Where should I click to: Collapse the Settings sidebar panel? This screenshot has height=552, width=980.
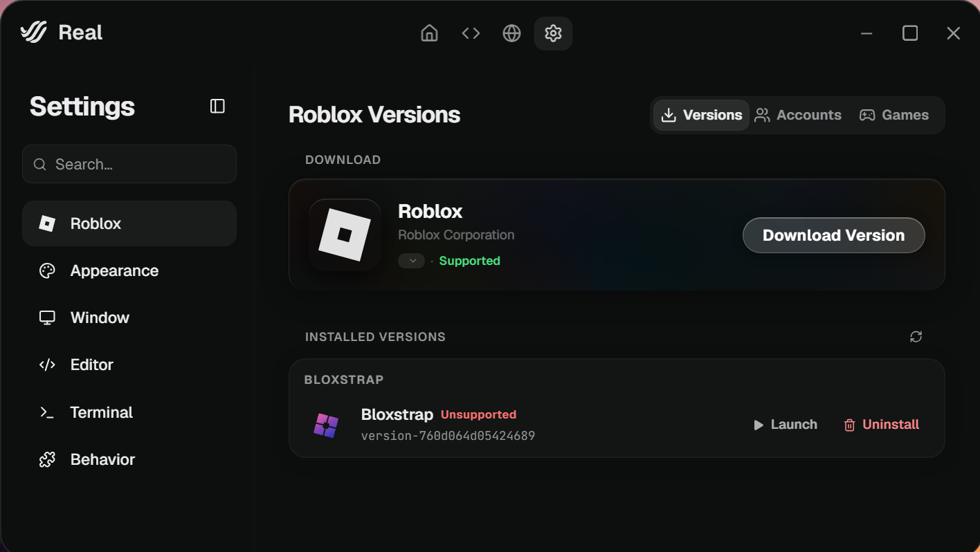coord(217,106)
